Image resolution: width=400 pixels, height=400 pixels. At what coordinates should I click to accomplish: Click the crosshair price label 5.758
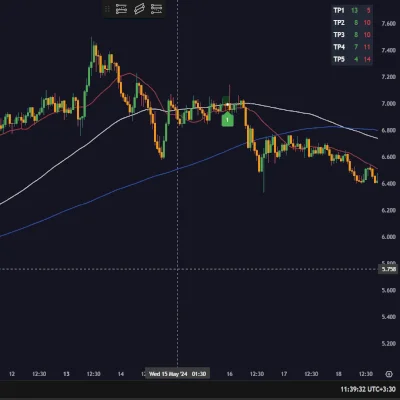[389, 269]
